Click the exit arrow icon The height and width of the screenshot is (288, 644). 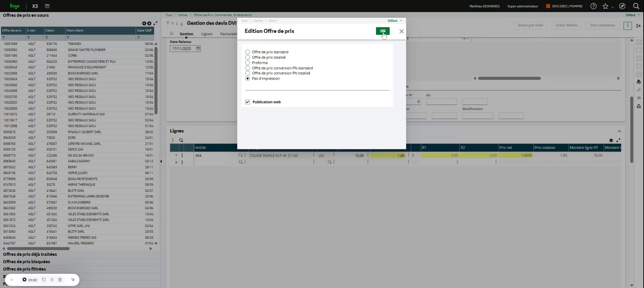[x=638, y=26]
